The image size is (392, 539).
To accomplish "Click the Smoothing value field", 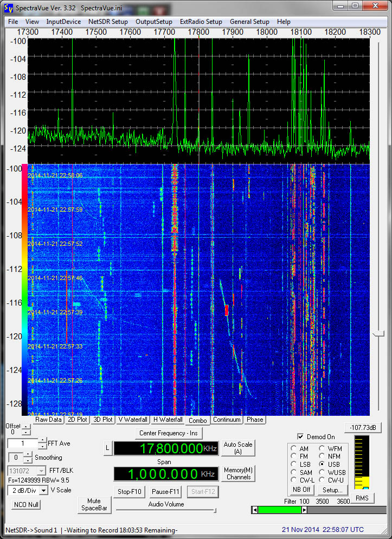I will coord(16,458).
